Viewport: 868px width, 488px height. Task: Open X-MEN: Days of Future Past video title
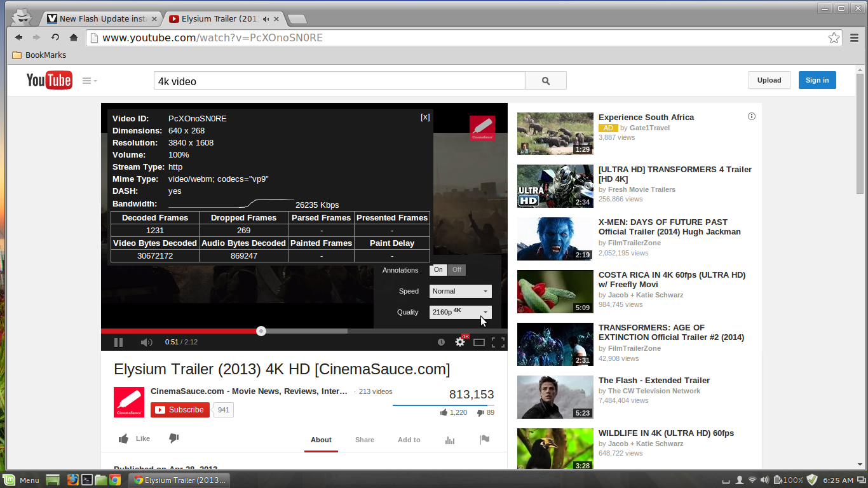click(x=669, y=227)
